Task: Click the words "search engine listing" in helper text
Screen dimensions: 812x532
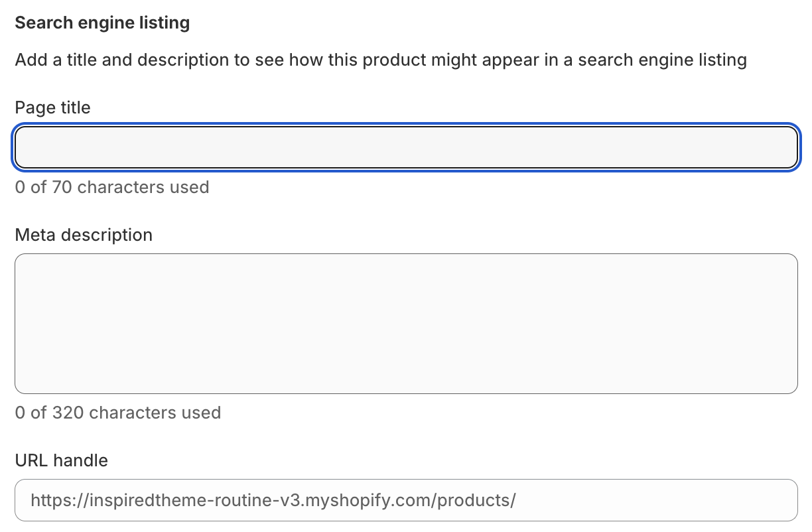Action: 663,60
